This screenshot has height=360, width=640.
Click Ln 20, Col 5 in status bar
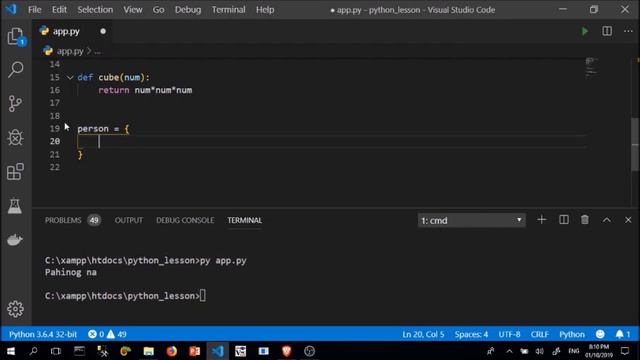pyautogui.click(x=423, y=334)
